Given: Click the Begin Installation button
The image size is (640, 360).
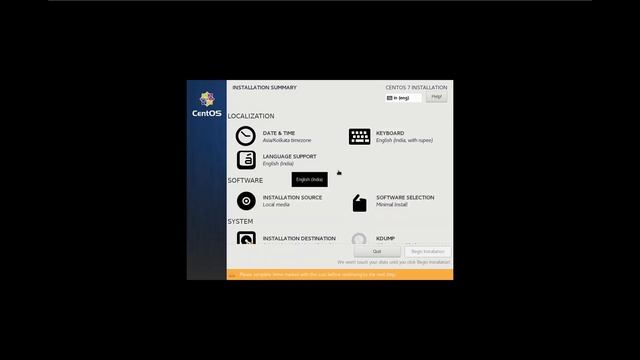Looking at the screenshot, I should (x=428, y=251).
